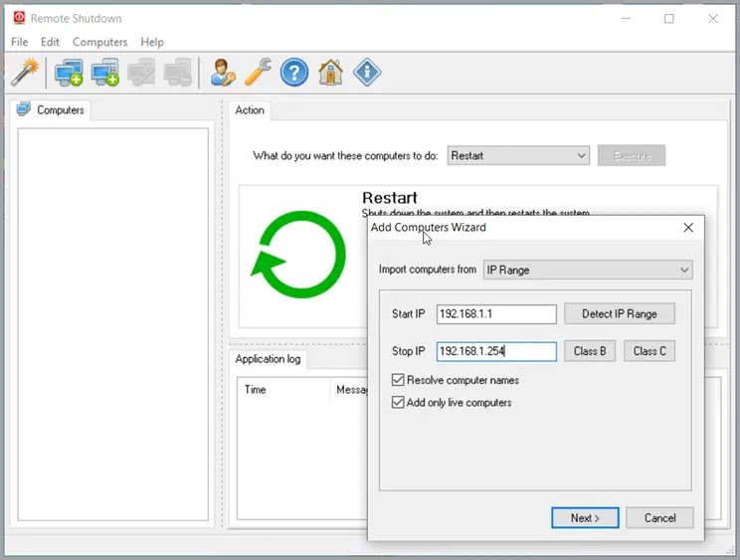
Task: Click the Detect IP Range button
Action: click(620, 313)
